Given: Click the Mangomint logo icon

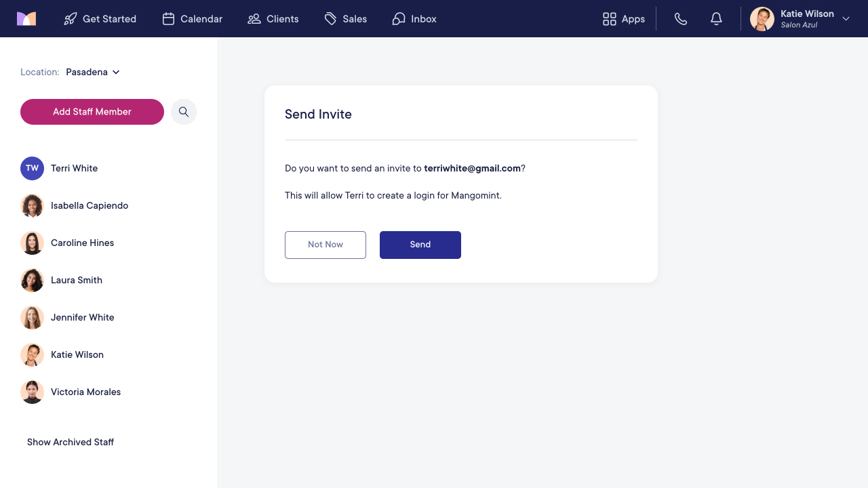Looking at the screenshot, I should click(x=26, y=19).
